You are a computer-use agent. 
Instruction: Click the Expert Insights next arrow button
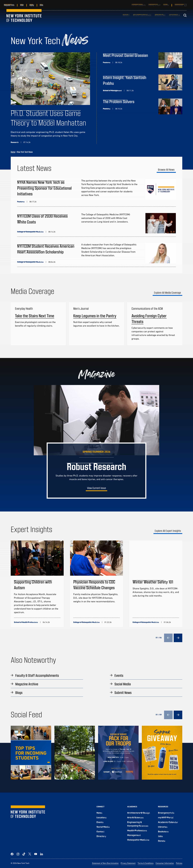178,637
